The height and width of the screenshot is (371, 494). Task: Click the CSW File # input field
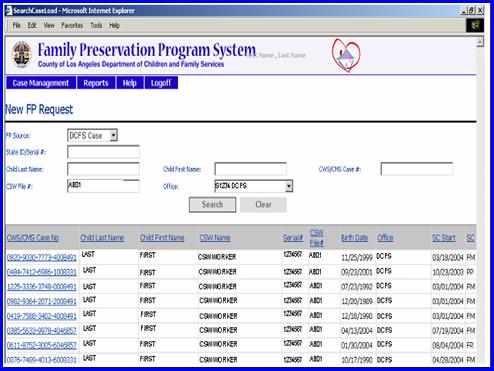pos(103,186)
